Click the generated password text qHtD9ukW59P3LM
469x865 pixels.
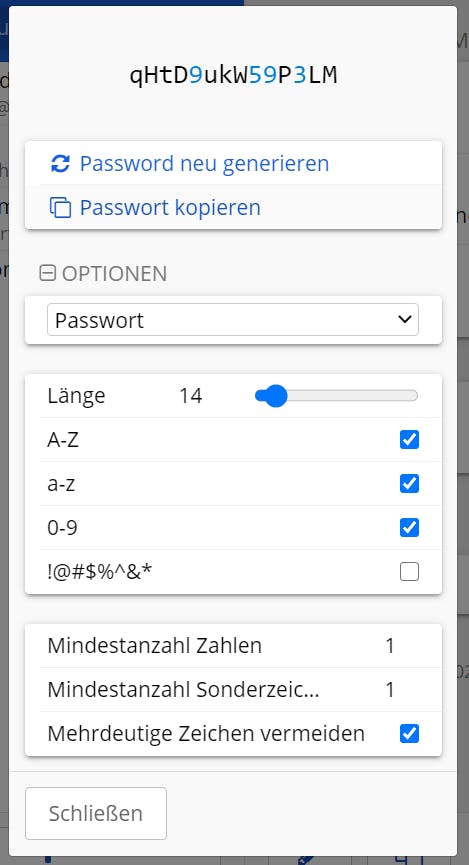coord(233,76)
